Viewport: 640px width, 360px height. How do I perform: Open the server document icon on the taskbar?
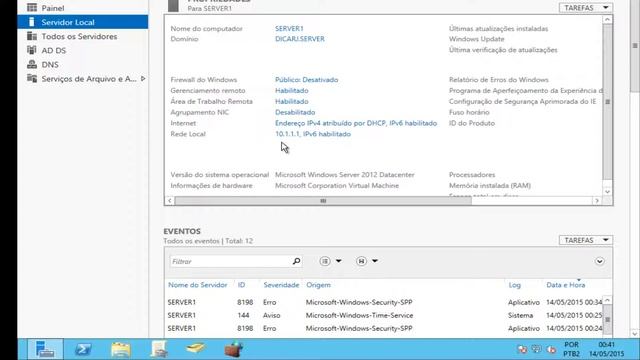click(159, 349)
